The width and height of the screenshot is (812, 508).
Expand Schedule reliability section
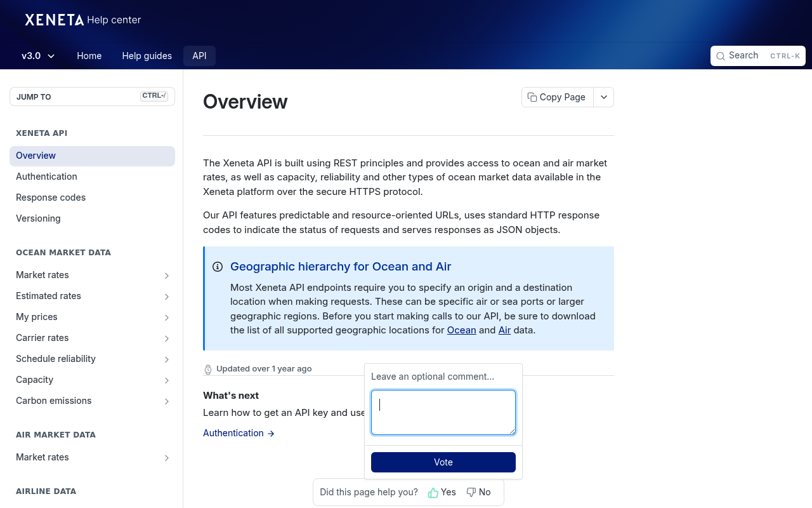[167, 359]
